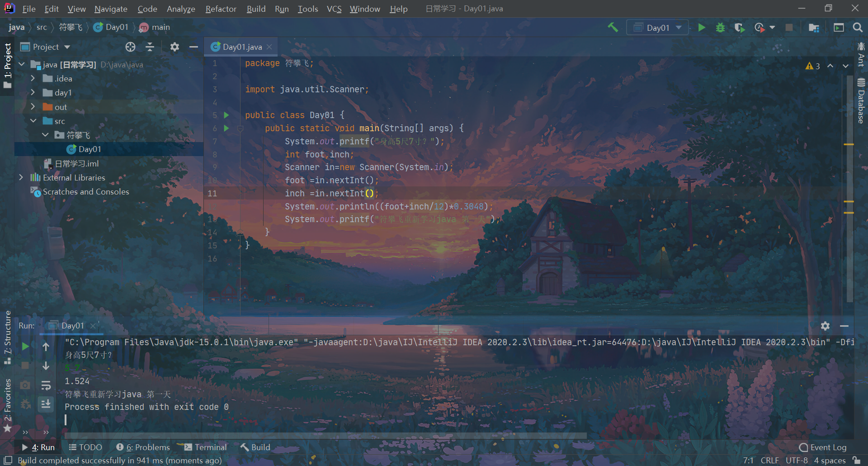Click the Stop run square icon
Image resolution: width=868 pixels, height=466 pixels.
(x=789, y=28)
